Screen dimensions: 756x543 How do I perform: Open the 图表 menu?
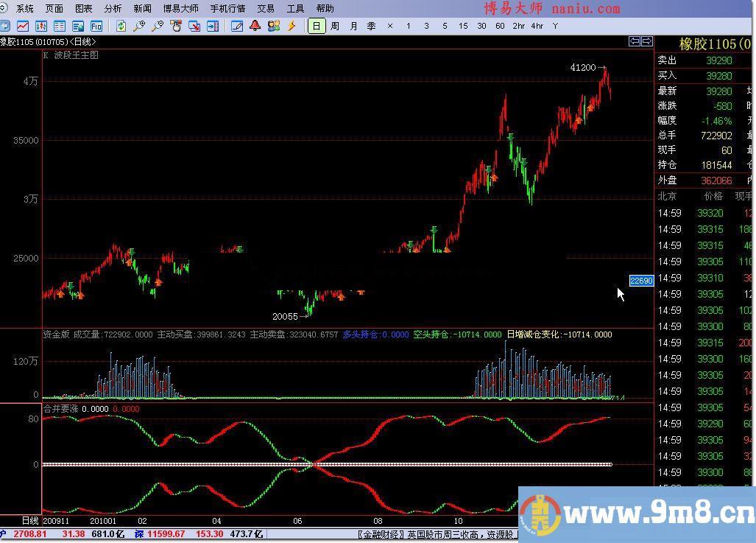(83, 9)
